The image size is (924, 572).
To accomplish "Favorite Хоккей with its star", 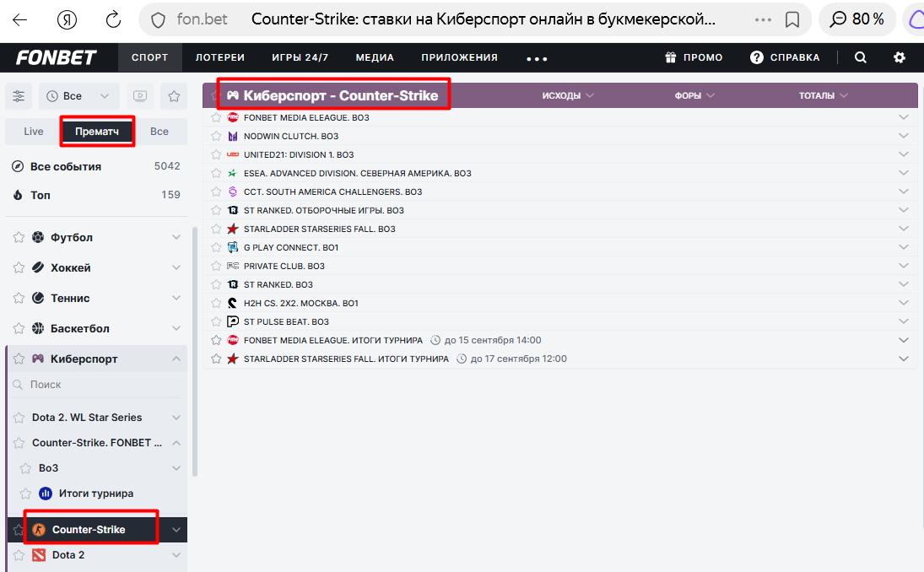I will tap(19, 268).
